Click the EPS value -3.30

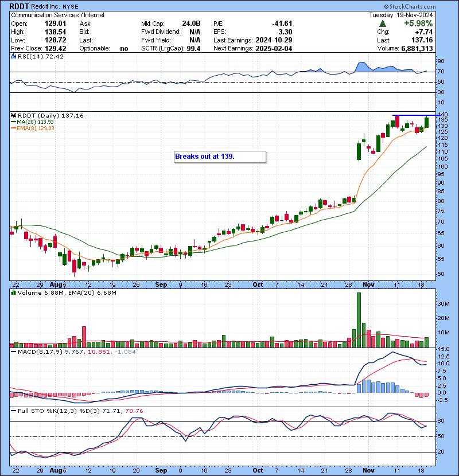(284, 32)
